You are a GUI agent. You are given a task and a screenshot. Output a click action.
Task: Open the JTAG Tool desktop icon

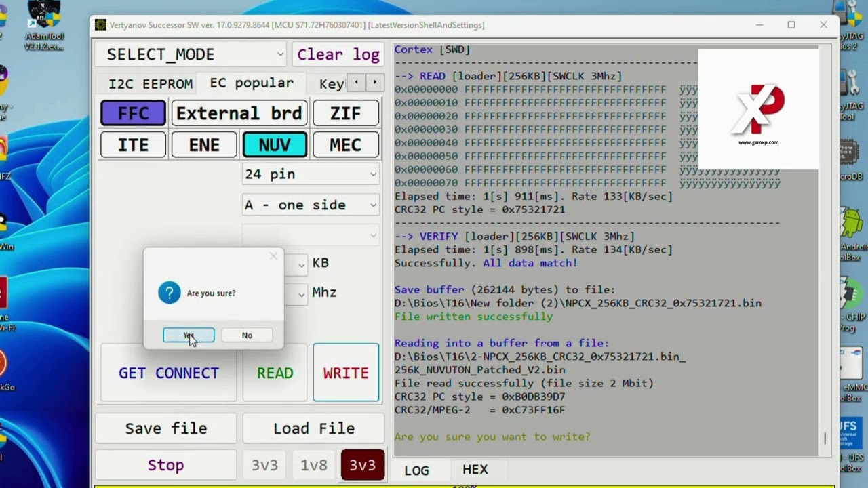click(x=853, y=95)
